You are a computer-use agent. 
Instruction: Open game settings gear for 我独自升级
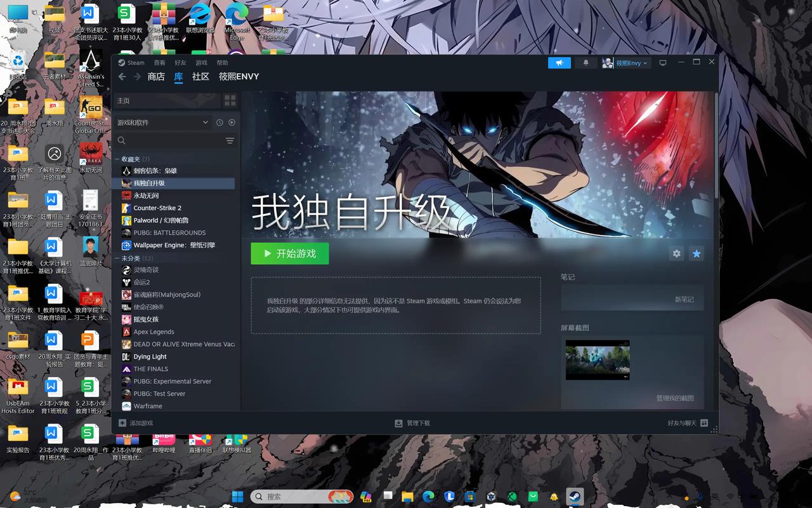[676, 253]
